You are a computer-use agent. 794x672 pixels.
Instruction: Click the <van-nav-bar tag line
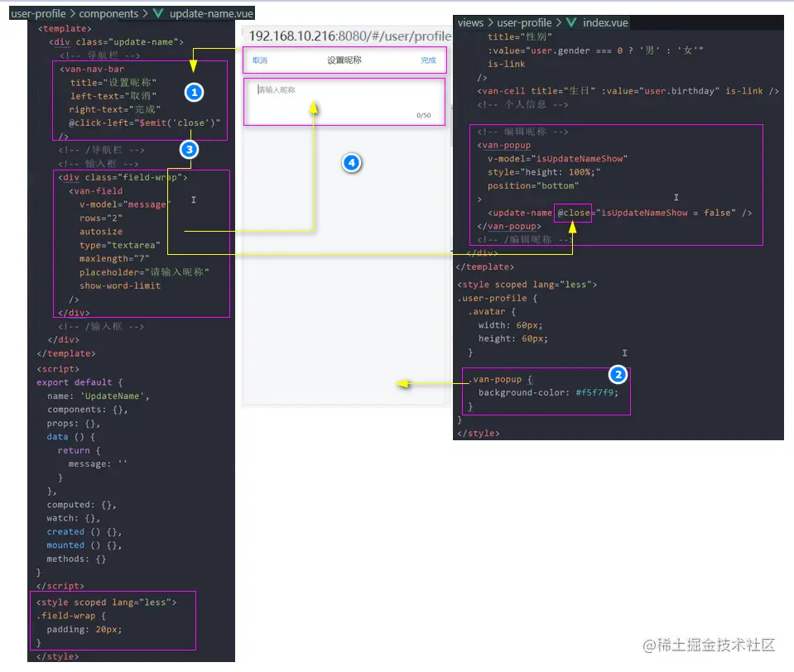pos(92,69)
